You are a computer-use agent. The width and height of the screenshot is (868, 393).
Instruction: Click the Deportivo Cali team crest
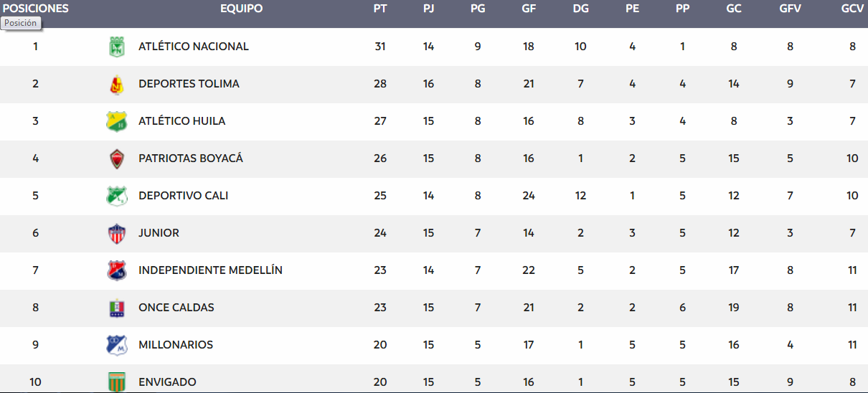pyautogui.click(x=116, y=196)
